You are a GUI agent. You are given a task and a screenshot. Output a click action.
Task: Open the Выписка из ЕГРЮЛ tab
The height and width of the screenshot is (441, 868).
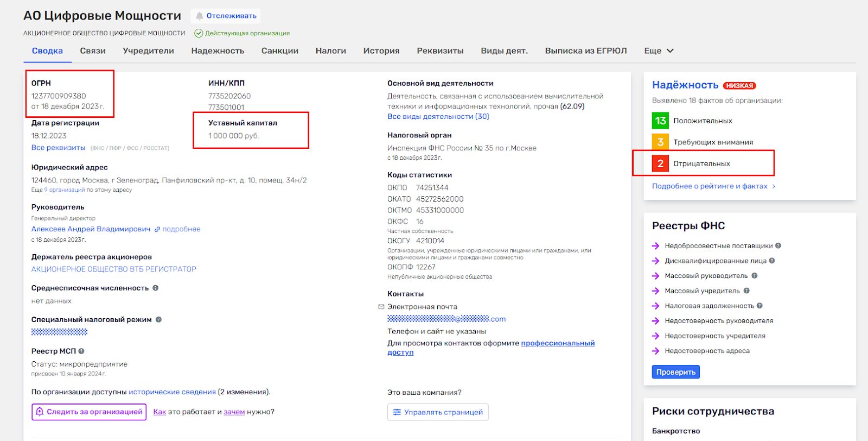click(586, 51)
